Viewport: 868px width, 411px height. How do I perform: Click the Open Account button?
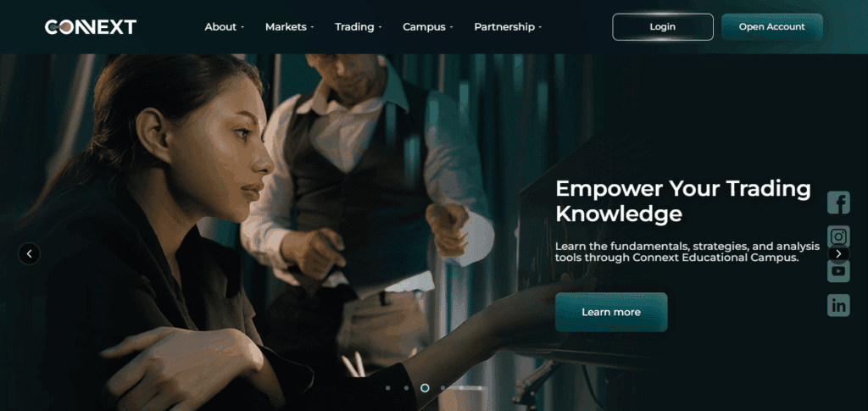(771, 26)
